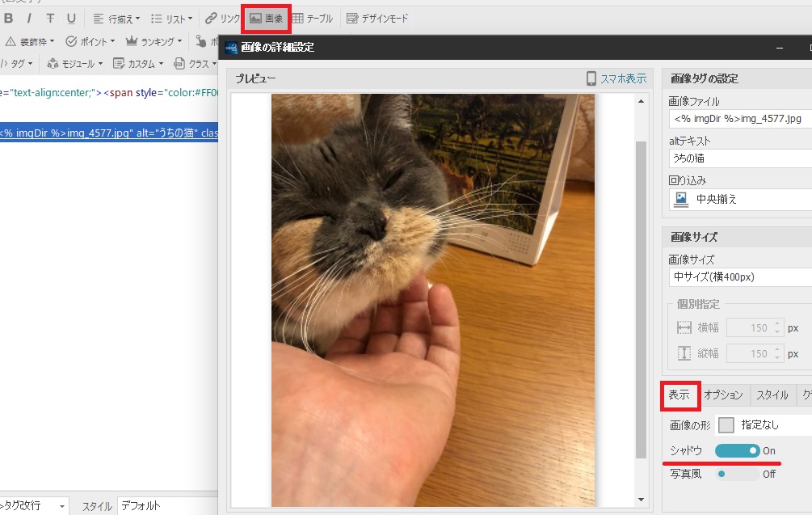This screenshot has width=812, height=515.
Task: Switch to the スタイル tab
Action: [772, 395]
